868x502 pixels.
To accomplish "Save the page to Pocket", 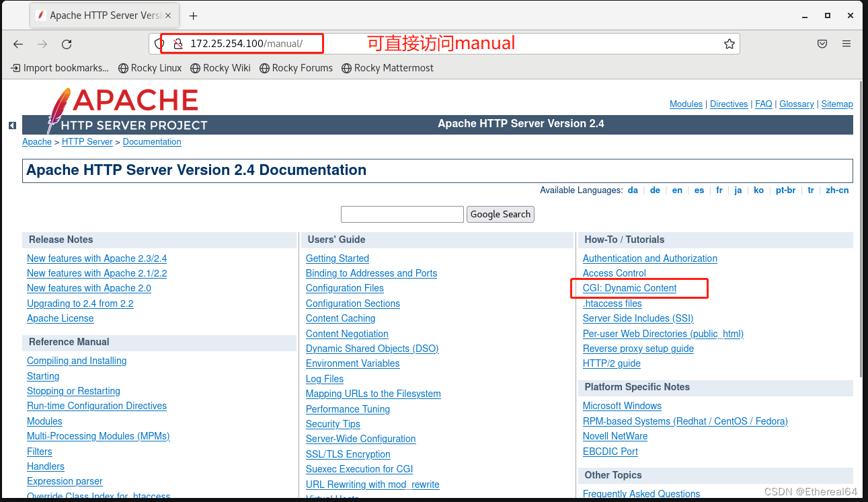I will click(822, 43).
